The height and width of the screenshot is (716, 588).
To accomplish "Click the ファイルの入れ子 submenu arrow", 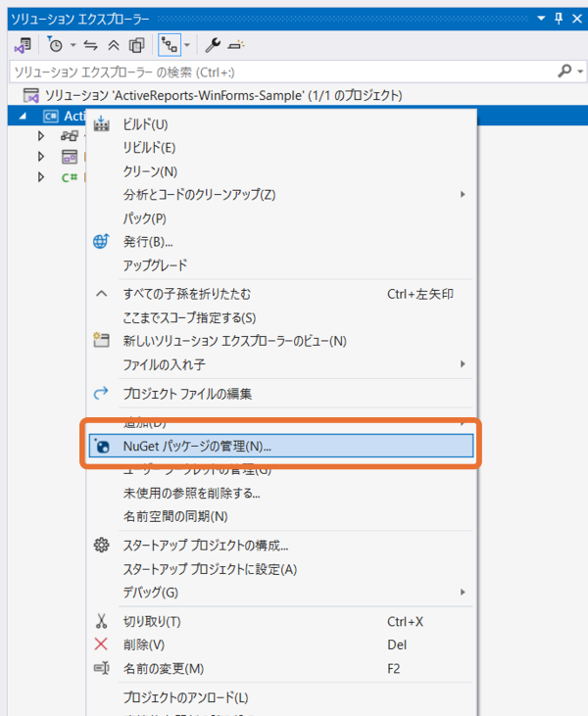I will tap(463, 364).
